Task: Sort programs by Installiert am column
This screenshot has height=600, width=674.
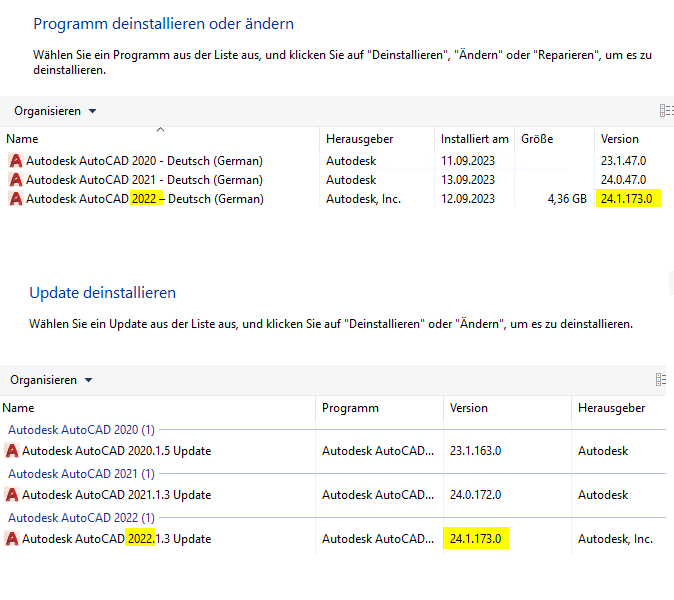Action: coord(474,139)
